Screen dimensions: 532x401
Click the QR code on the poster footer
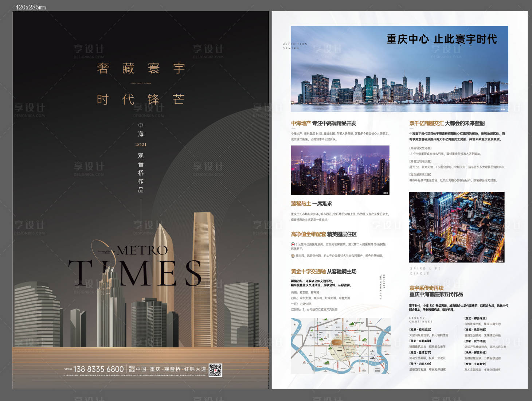pyautogui.click(x=215, y=370)
